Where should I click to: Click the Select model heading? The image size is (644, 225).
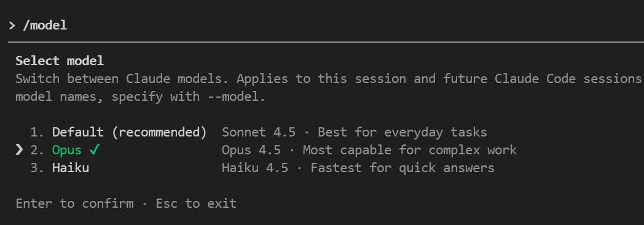[60, 61]
